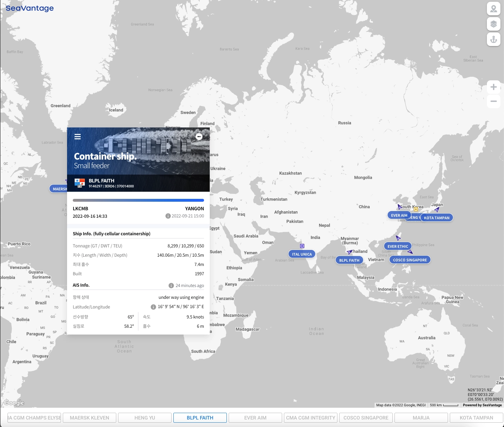504x427 pixels.
Task: Click the SeaVantage logo
Action: pos(30,8)
